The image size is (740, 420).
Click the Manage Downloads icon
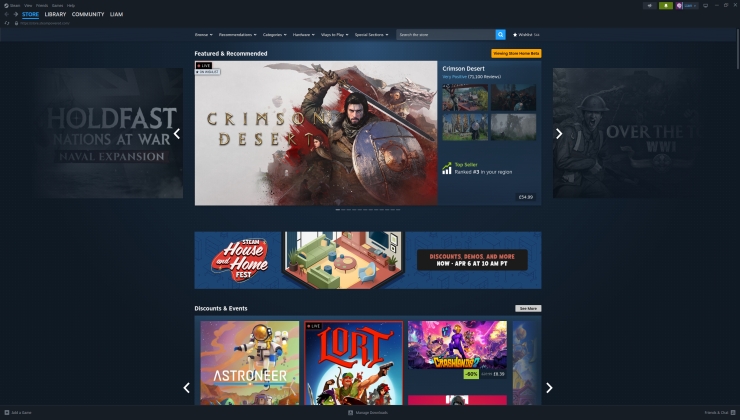coord(351,412)
